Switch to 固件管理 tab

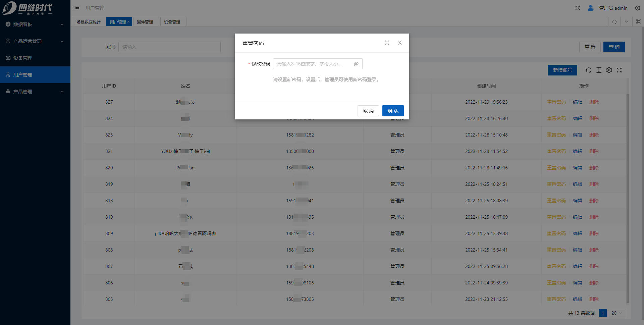[145, 22]
